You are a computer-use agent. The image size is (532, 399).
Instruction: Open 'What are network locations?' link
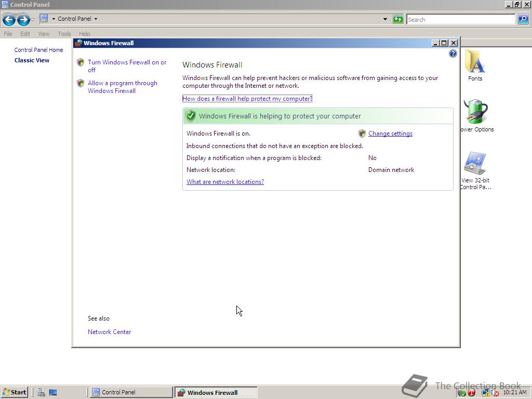pyautogui.click(x=225, y=182)
